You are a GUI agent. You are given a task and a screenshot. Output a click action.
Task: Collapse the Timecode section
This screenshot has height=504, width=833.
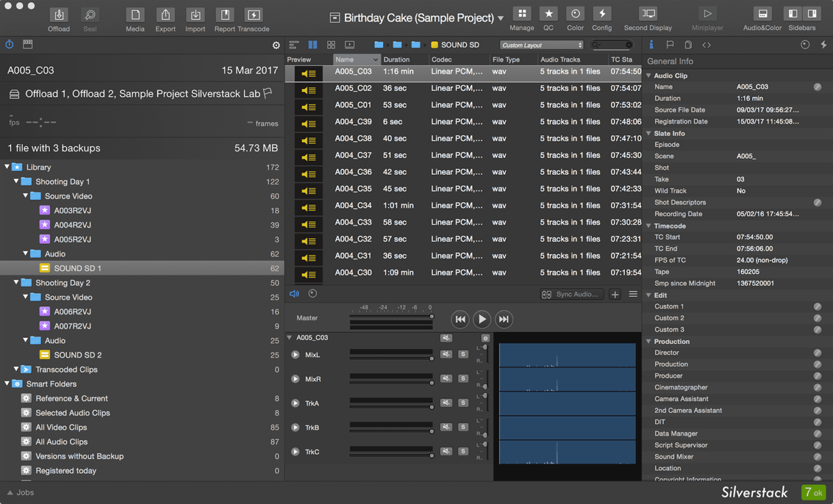click(649, 226)
